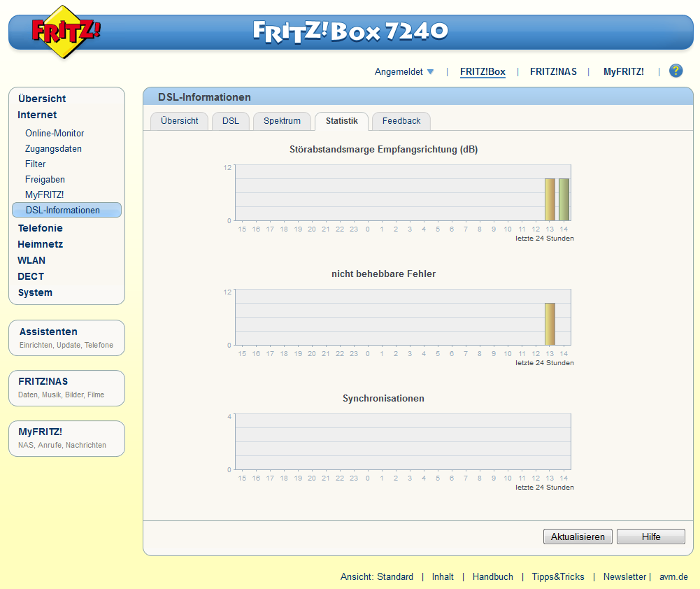Click the hour 14 green bar in Störabstandsmarge chart
Screen dimensions: 700x589
pyautogui.click(x=564, y=199)
